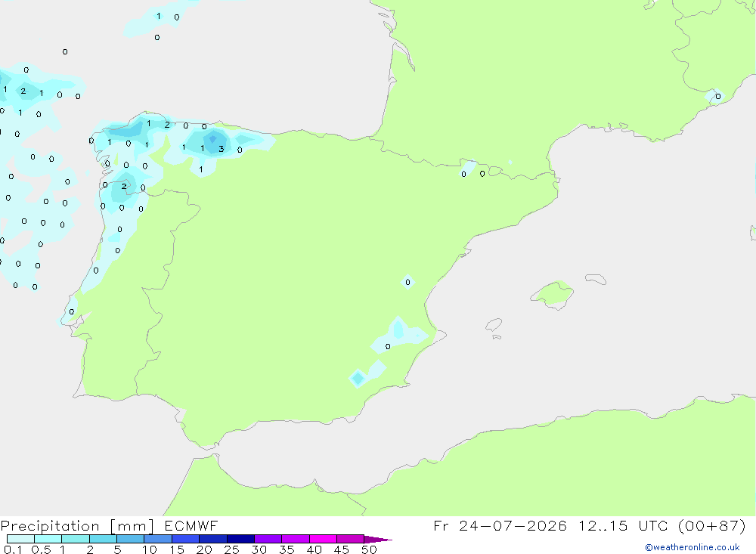Select the 0.1–0.5 mm legend color swatch
Image resolution: width=756 pixels, height=554 pixels.
pyautogui.click(x=20, y=539)
